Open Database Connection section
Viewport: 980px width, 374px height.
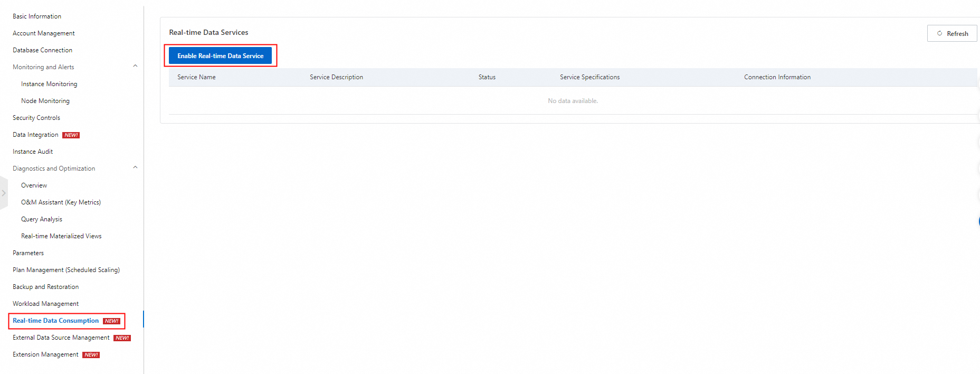point(42,50)
